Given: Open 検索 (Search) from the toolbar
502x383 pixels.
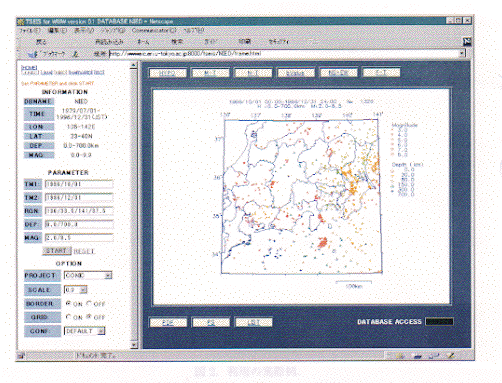Looking at the screenshot, I should [177, 42].
